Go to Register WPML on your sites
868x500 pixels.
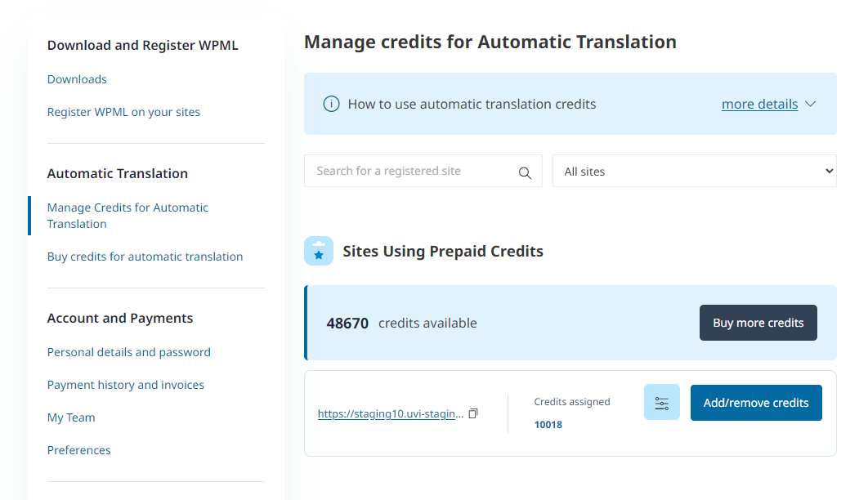[x=123, y=112]
